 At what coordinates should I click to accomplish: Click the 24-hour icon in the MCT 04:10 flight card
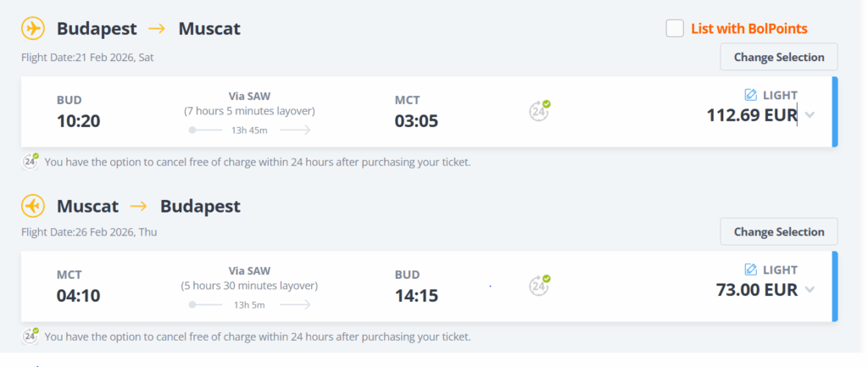click(540, 285)
